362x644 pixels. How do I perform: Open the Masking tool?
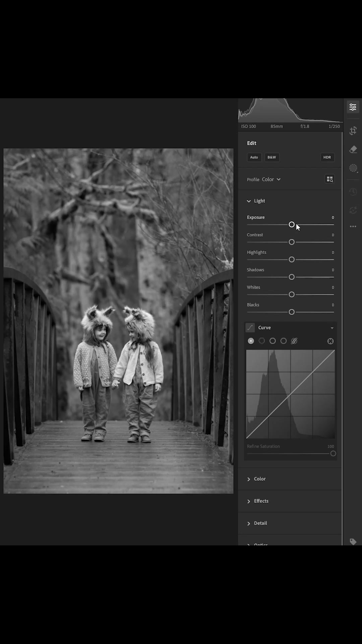(353, 168)
